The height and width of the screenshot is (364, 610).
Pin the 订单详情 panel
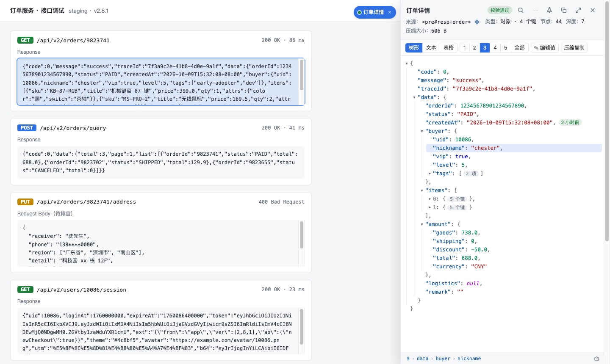coord(549,10)
